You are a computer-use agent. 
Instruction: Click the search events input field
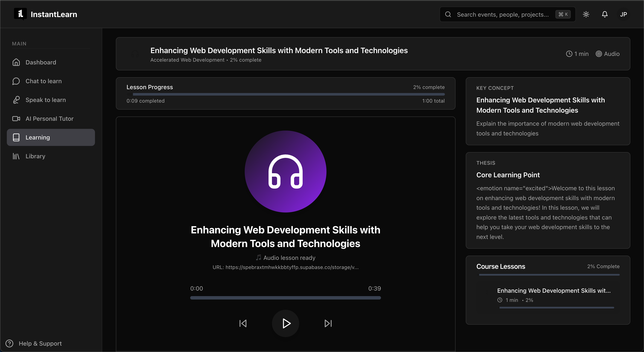coord(503,15)
